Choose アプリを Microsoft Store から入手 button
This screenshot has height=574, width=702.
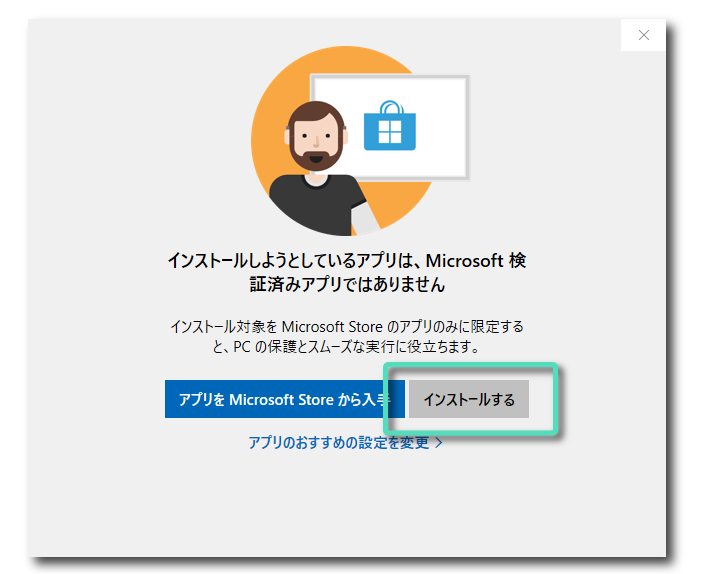285,399
